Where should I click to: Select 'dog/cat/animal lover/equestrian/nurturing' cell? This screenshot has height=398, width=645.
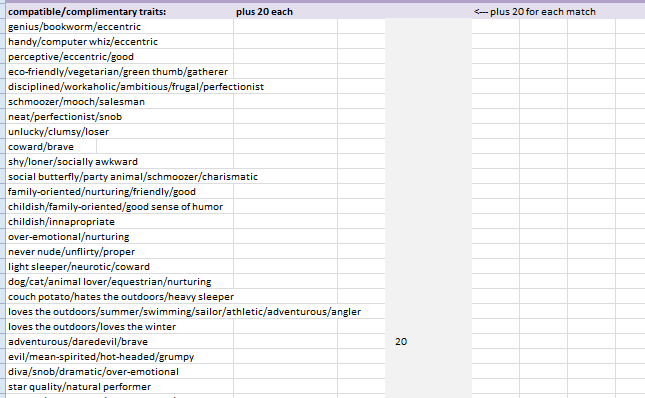coord(109,282)
